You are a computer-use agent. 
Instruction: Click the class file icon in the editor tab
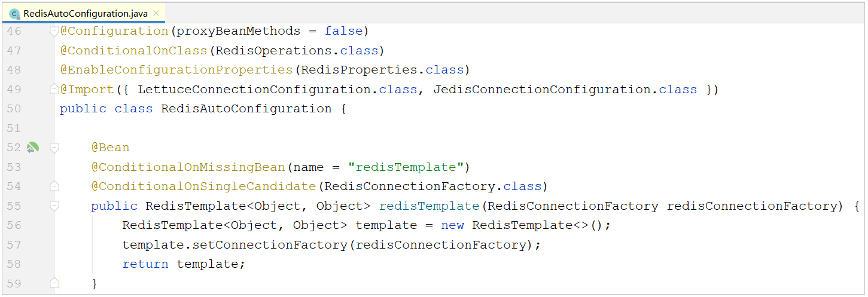[14, 13]
